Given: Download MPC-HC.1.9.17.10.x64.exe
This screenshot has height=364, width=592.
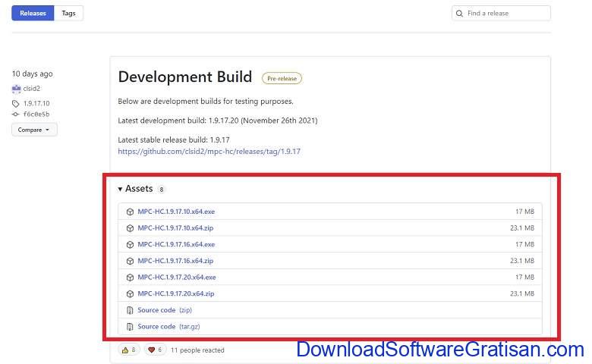Looking at the screenshot, I should (x=176, y=212).
